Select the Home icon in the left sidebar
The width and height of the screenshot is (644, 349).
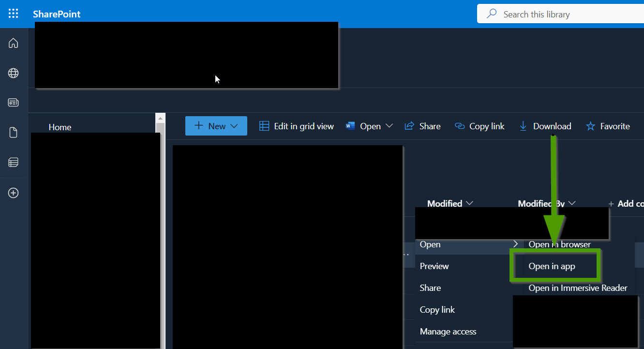pyautogui.click(x=13, y=43)
